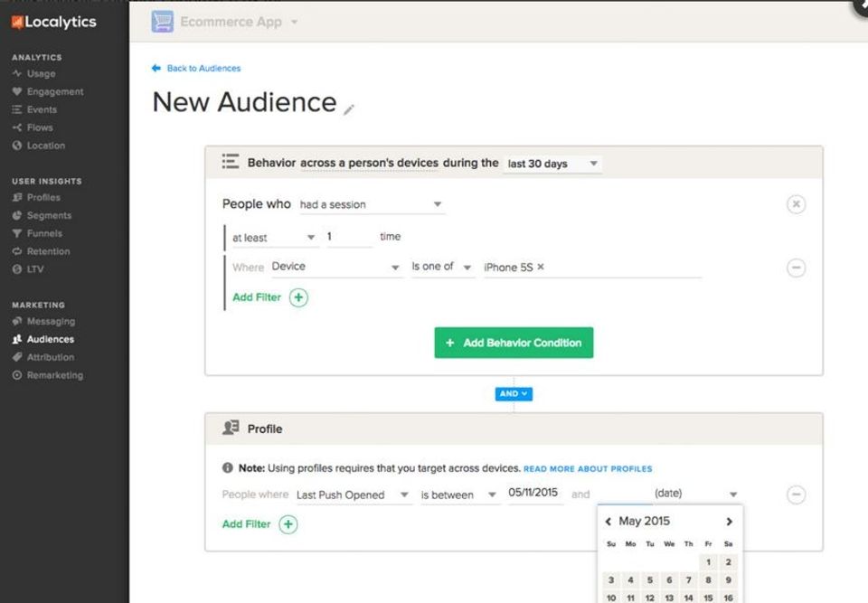The height and width of the screenshot is (603, 868).
Task: Select May 6 in the calendar
Action: (x=669, y=580)
